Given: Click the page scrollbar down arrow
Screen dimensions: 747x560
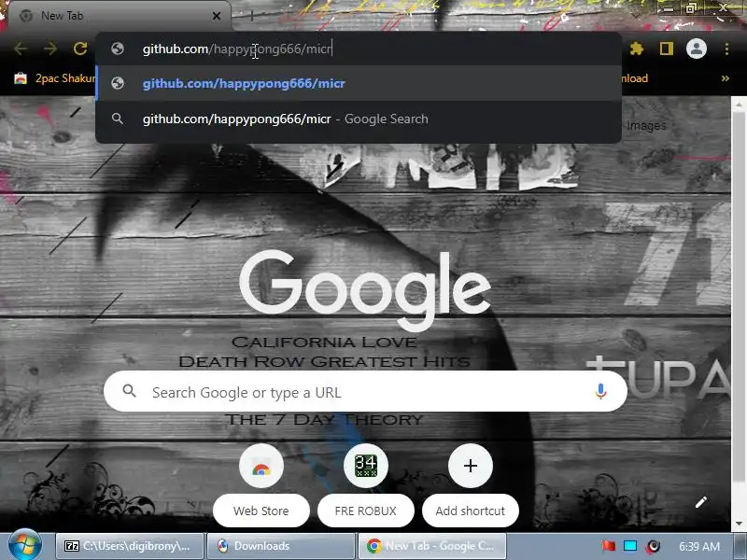Looking at the screenshot, I should pyautogui.click(x=739, y=524).
